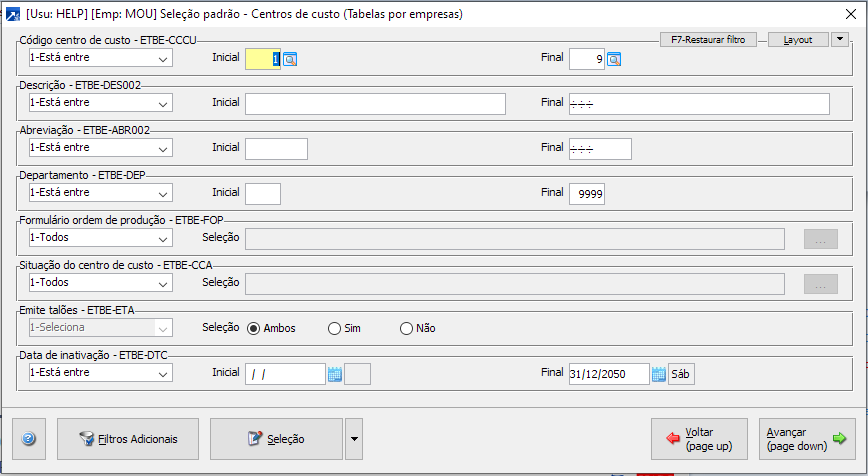Focus Data de inativação initial date field
Screen dimensions: 868x476
coord(285,374)
